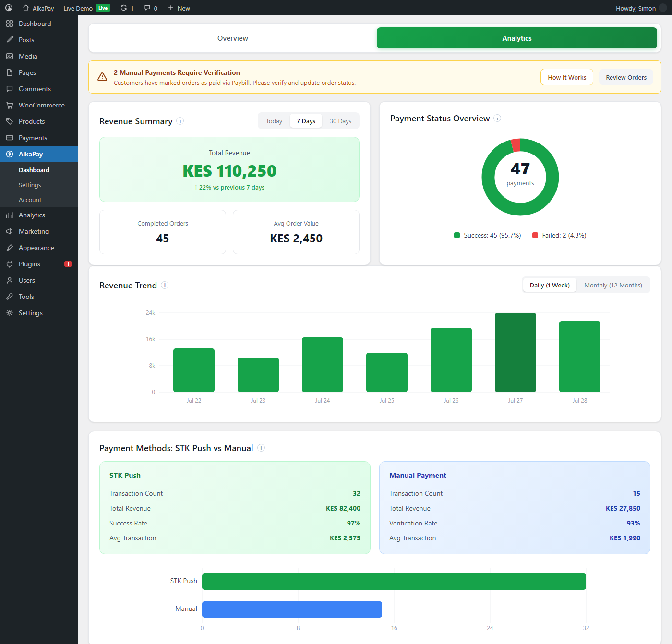Screen dimensions: 672x644
Task: Click the Plugins plug icon in sidebar
Action: point(10,264)
